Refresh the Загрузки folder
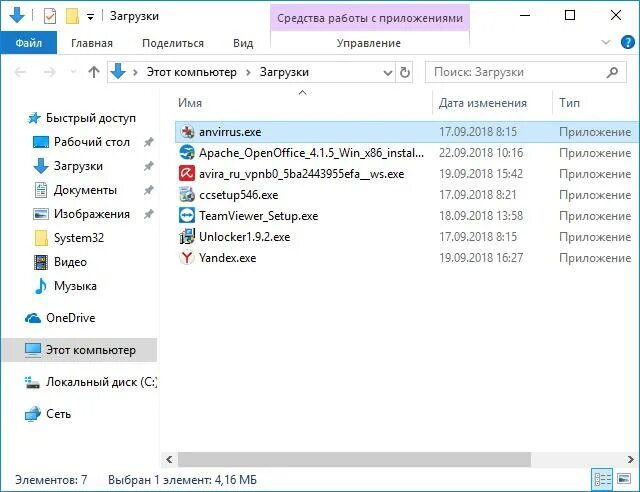This screenshot has height=492, width=640. 404,72
